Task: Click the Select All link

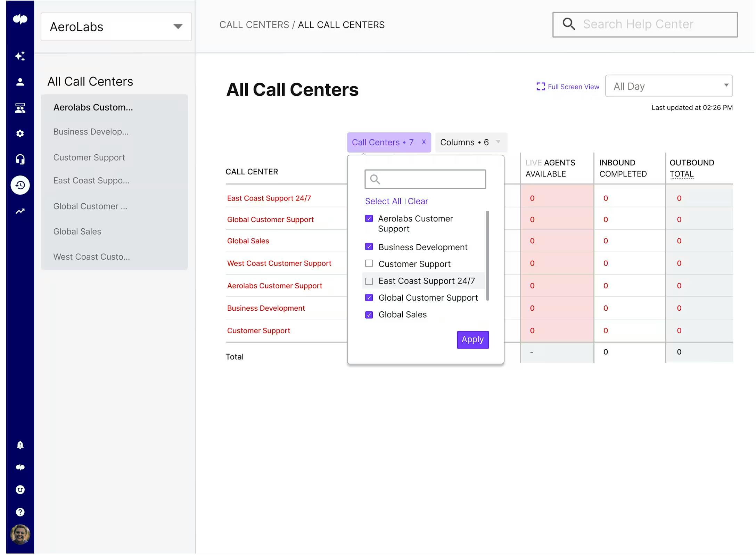Action: point(383,201)
